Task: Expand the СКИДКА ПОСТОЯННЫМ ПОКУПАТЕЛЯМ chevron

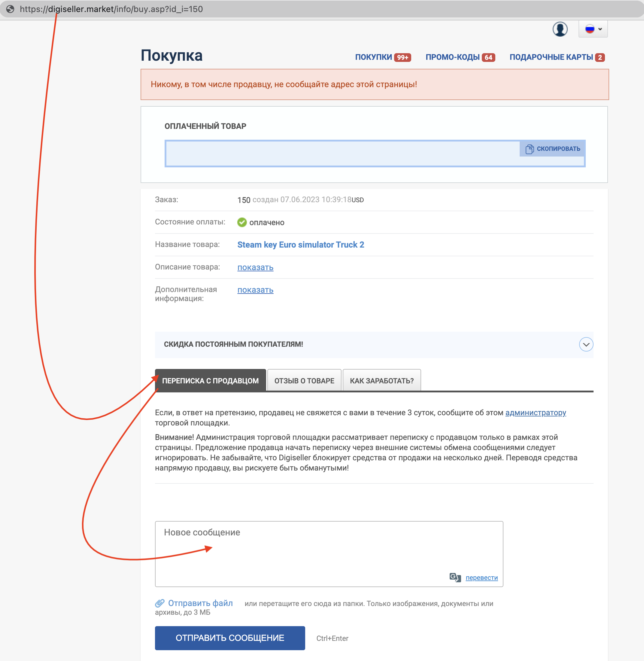Action: click(x=586, y=344)
